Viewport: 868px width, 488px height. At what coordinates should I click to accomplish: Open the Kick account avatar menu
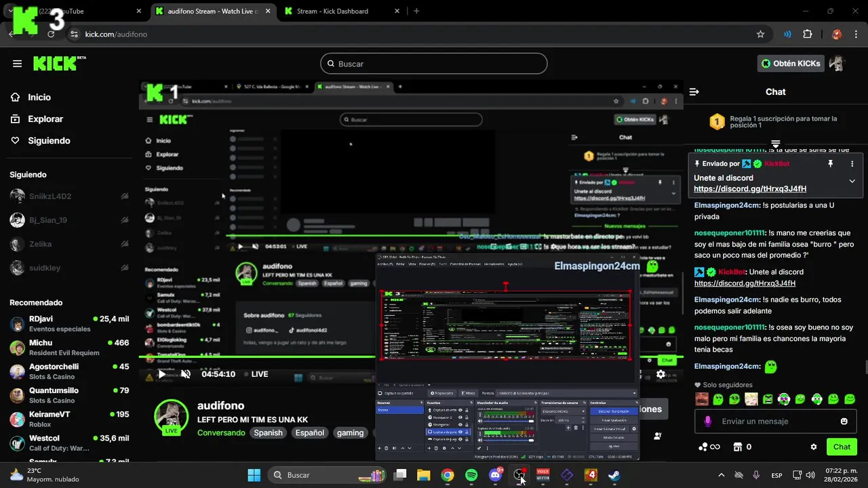point(837,63)
